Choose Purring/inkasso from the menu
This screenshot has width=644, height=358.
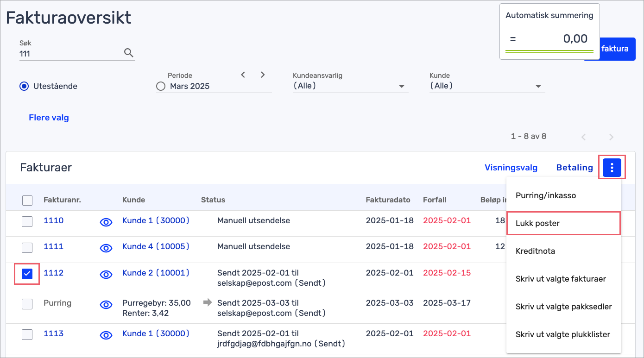pos(563,195)
